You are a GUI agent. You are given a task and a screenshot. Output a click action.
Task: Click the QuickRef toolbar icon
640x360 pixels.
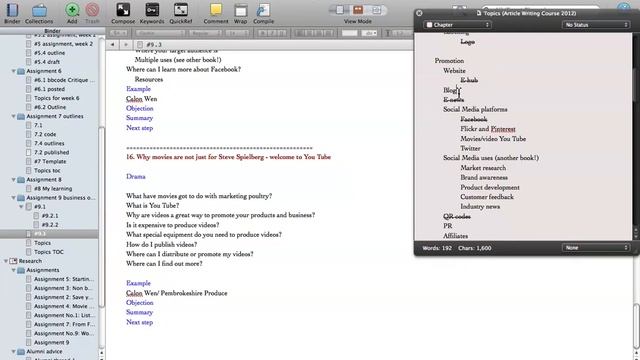pos(180,10)
